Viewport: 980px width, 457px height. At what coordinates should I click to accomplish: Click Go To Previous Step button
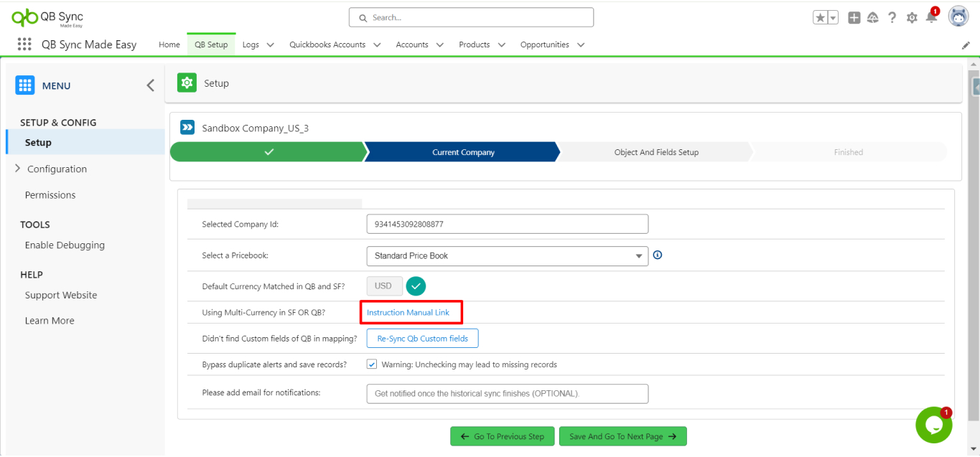coord(503,436)
